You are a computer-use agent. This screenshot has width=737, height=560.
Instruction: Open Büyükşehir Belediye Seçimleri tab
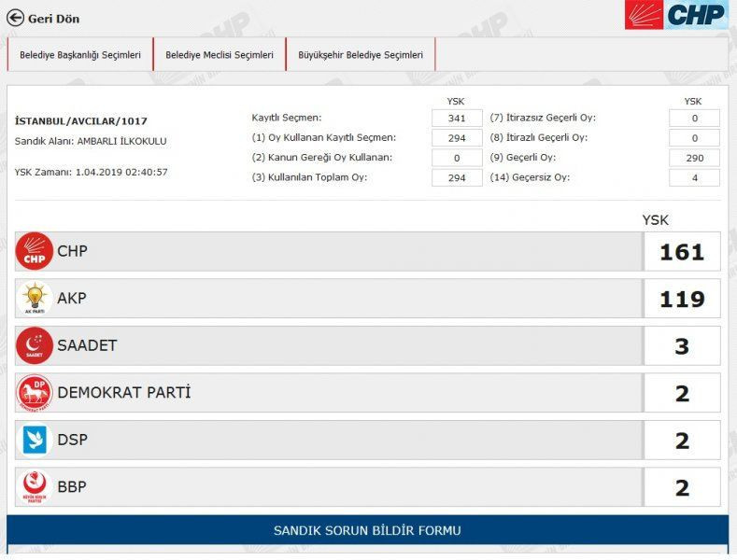click(x=361, y=55)
